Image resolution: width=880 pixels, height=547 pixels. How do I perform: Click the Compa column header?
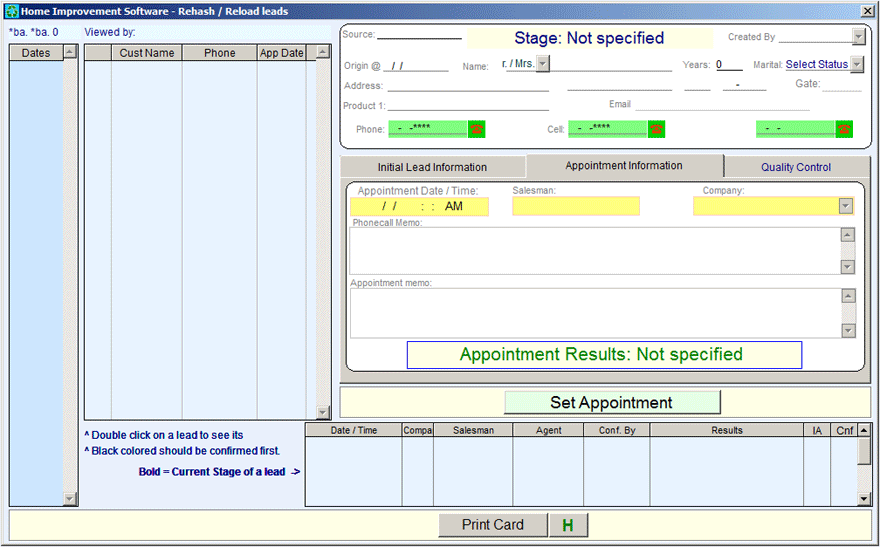418,430
